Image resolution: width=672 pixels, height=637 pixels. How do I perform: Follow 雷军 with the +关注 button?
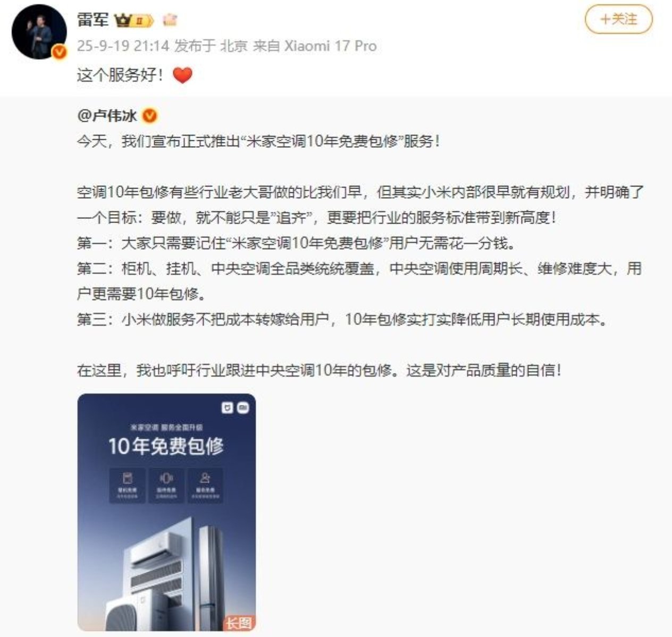[619, 20]
